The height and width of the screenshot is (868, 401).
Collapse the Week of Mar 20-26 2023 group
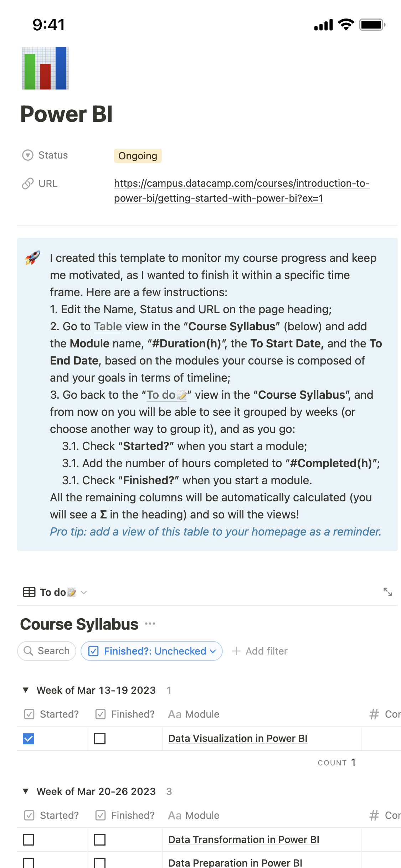(x=26, y=791)
